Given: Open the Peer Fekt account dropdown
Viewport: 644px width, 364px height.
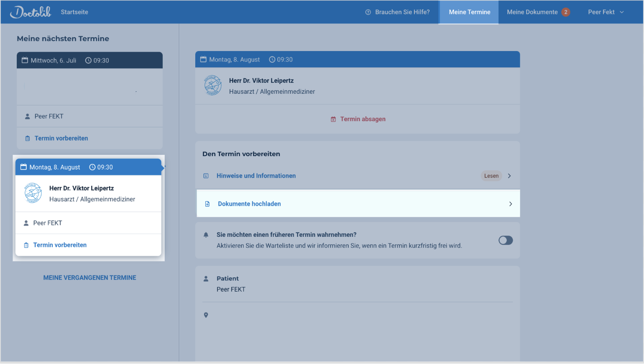Looking at the screenshot, I should tap(606, 12).
